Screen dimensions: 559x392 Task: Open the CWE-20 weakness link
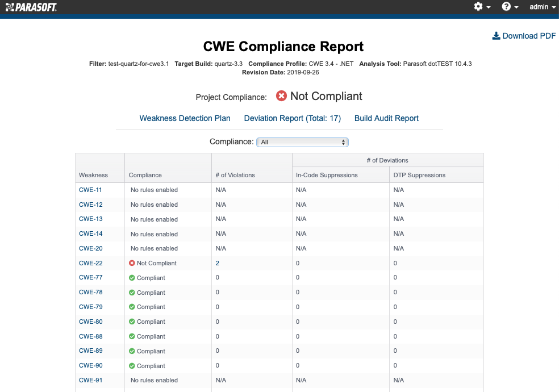point(90,248)
